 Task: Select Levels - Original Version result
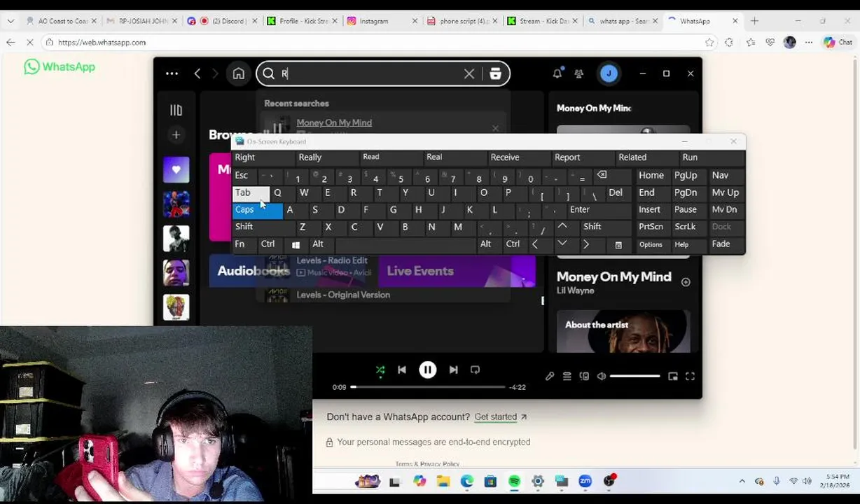pyautogui.click(x=343, y=295)
